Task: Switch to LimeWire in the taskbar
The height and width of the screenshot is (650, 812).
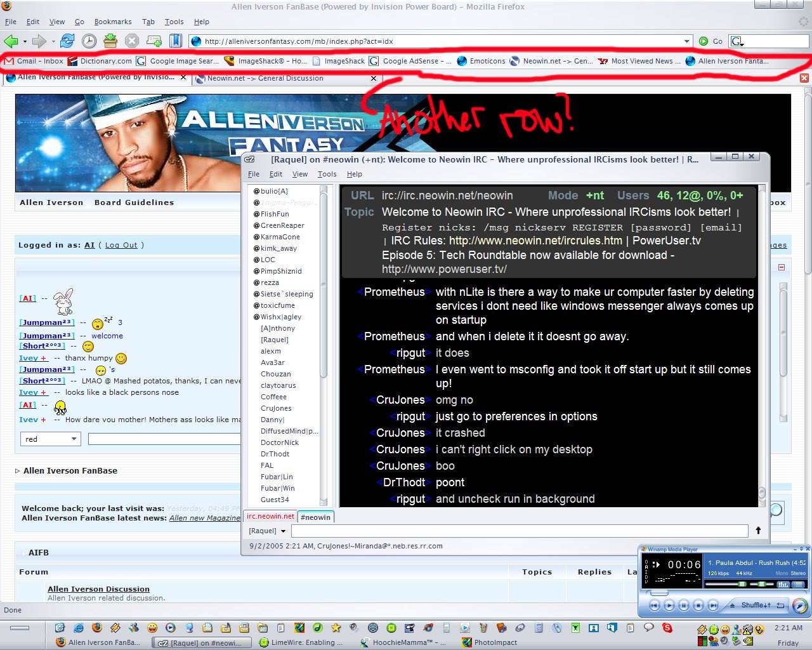Action: pyautogui.click(x=302, y=642)
